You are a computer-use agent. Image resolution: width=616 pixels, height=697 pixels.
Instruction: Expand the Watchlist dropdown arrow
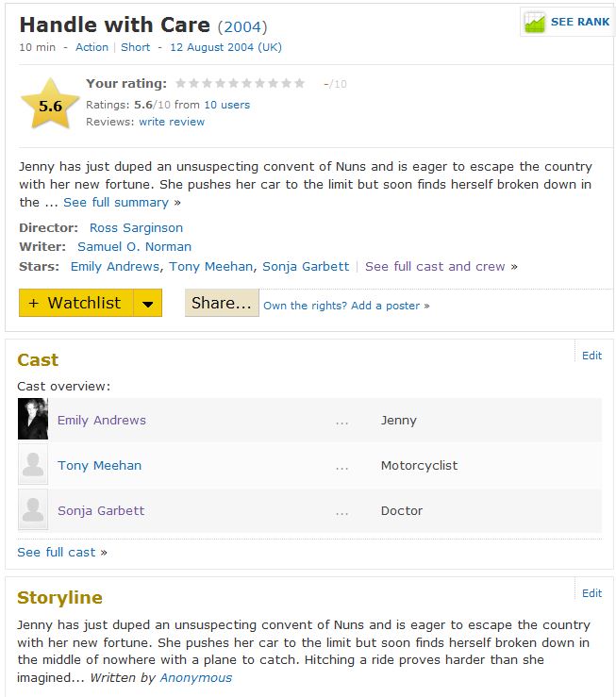point(147,303)
